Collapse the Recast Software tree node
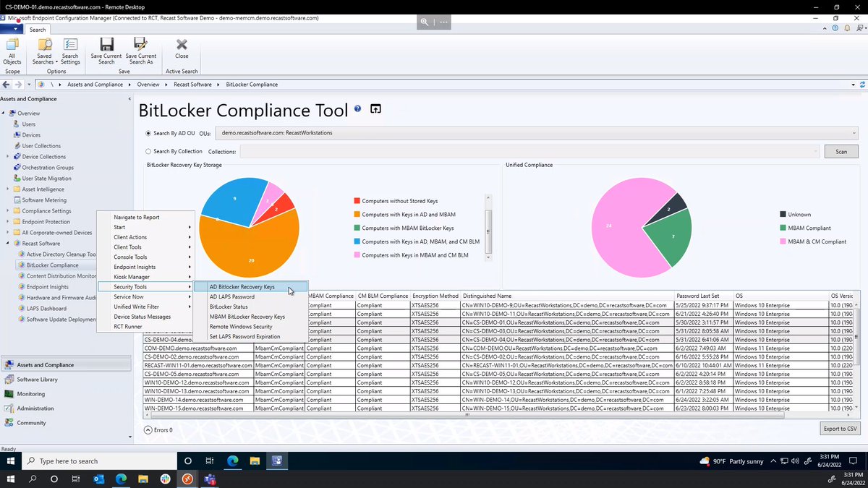 (9, 244)
